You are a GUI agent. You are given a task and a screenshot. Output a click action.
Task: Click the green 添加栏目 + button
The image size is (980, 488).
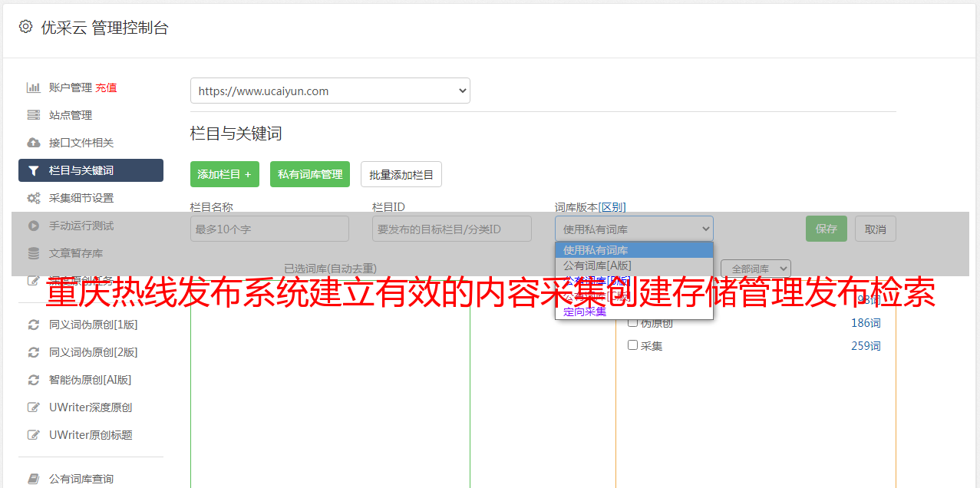pyautogui.click(x=225, y=174)
